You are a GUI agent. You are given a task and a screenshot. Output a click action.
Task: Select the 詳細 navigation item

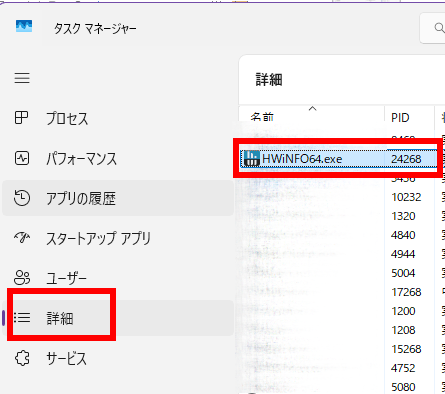(x=118, y=318)
